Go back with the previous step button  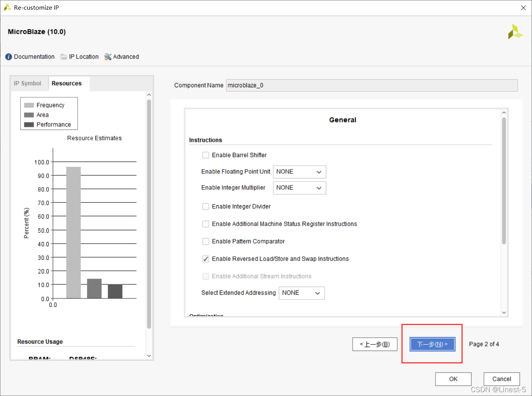click(375, 344)
